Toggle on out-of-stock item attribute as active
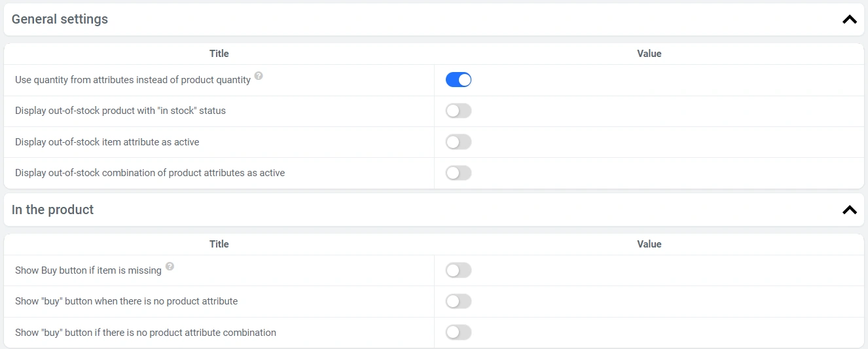Screen dimensions: 868x349 click(x=458, y=142)
